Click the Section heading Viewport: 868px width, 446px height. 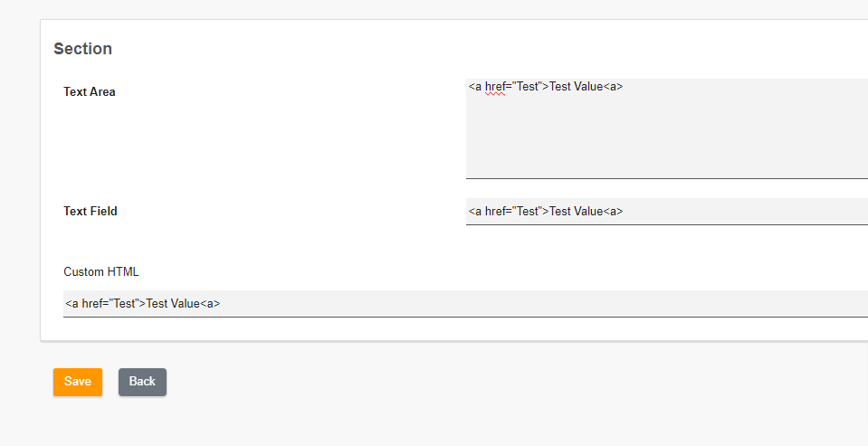click(x=82, y=49)
